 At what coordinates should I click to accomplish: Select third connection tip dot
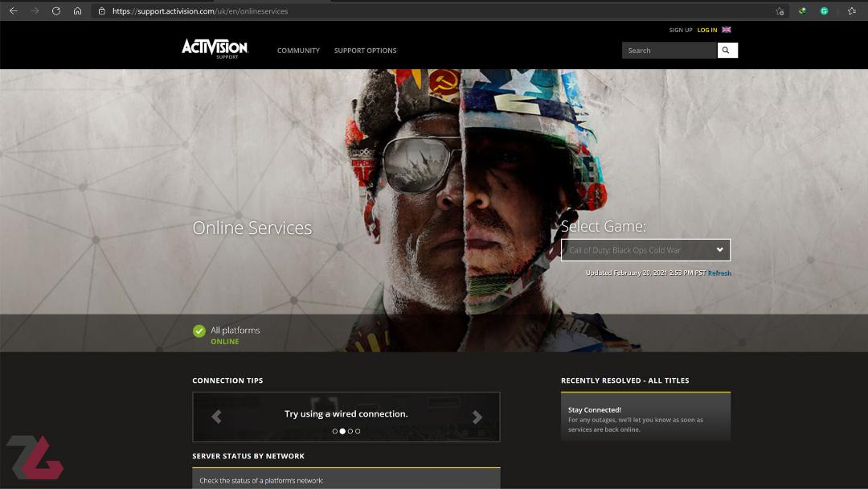tap(350, 431)
